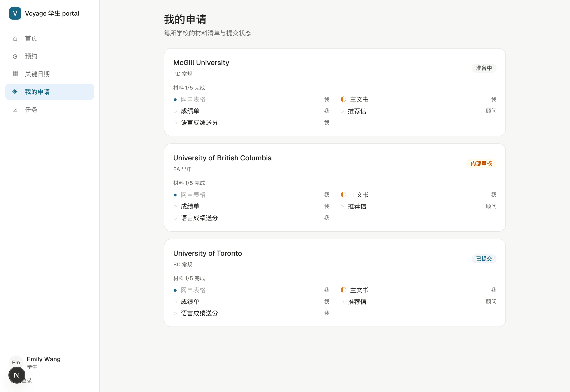Screen dimensions: 570x392
Task: Click the filled status dot for McGill 网申表格
Action: (175, 100)
